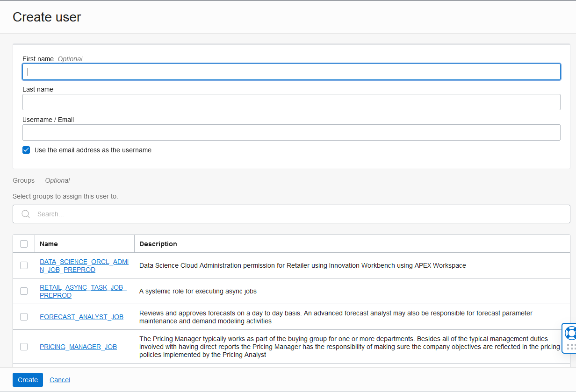Check the PRICING_MANAGER_JOB group checkbox
The width and height of the screenshot is (576, 392).
(x=24, y=346)
